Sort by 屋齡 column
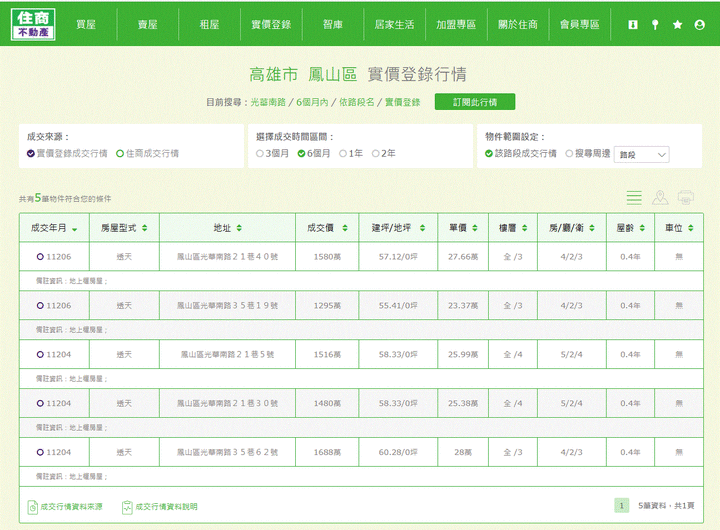 click(630, 228)
